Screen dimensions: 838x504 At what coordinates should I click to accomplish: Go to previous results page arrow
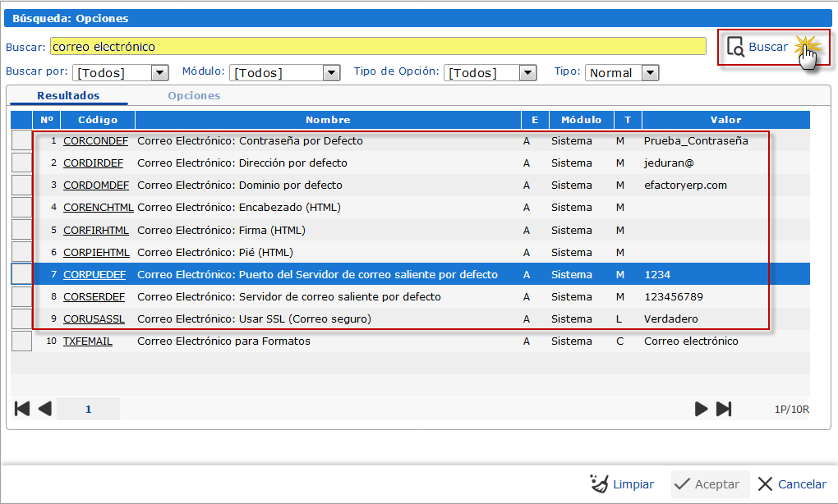click(44, 409)
